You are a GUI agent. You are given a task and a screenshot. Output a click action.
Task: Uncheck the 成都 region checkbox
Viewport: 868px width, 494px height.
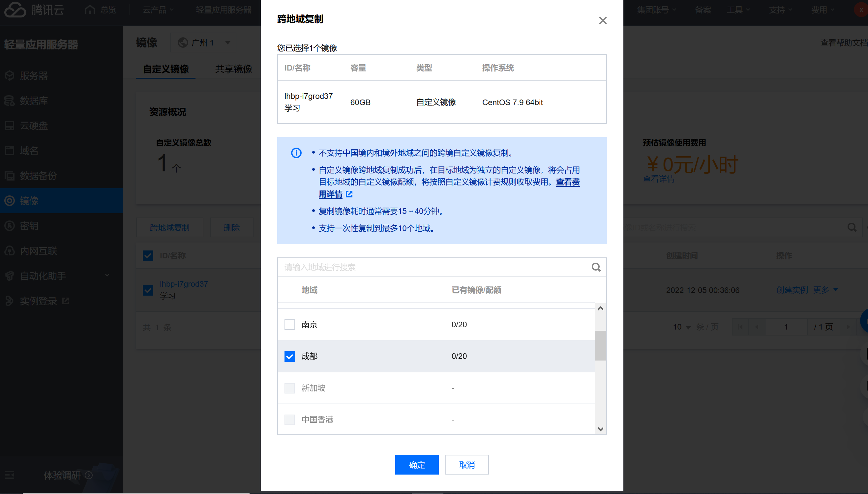pos(290,356)
